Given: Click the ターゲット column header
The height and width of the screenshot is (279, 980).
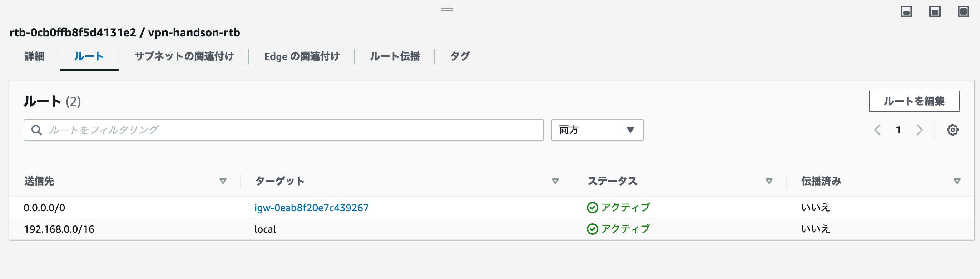Looking at the screenshot, I should (279, 182).
